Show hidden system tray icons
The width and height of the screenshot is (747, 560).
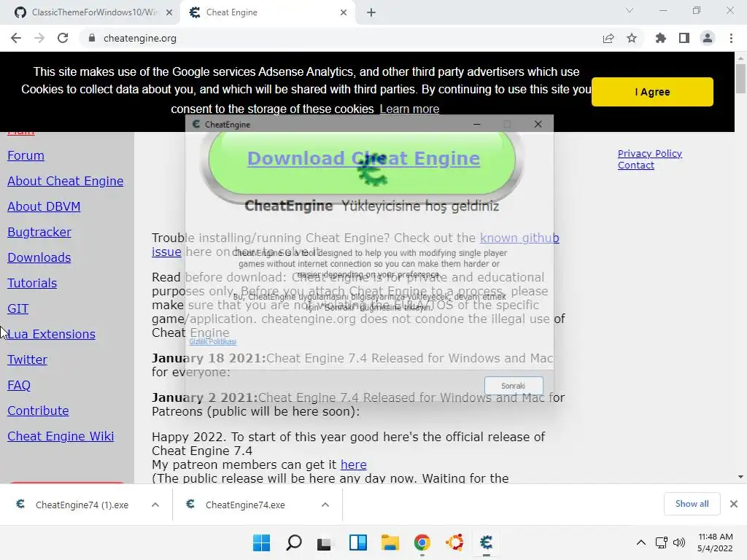641,542
